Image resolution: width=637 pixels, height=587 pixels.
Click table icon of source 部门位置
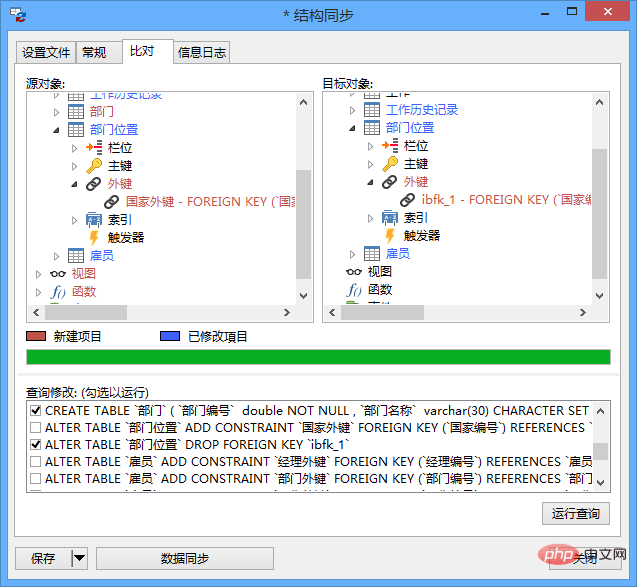point(76,130)
